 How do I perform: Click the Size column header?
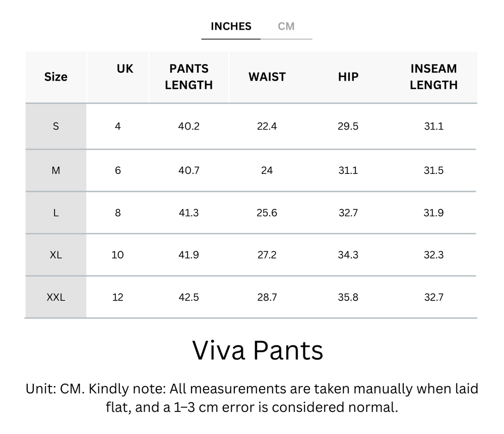point(55,77)
